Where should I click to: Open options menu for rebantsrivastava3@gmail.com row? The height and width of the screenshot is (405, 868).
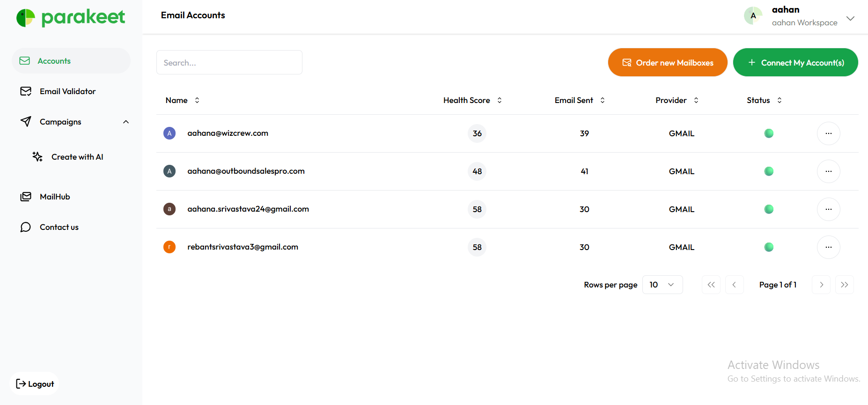[x=828, y=247]
